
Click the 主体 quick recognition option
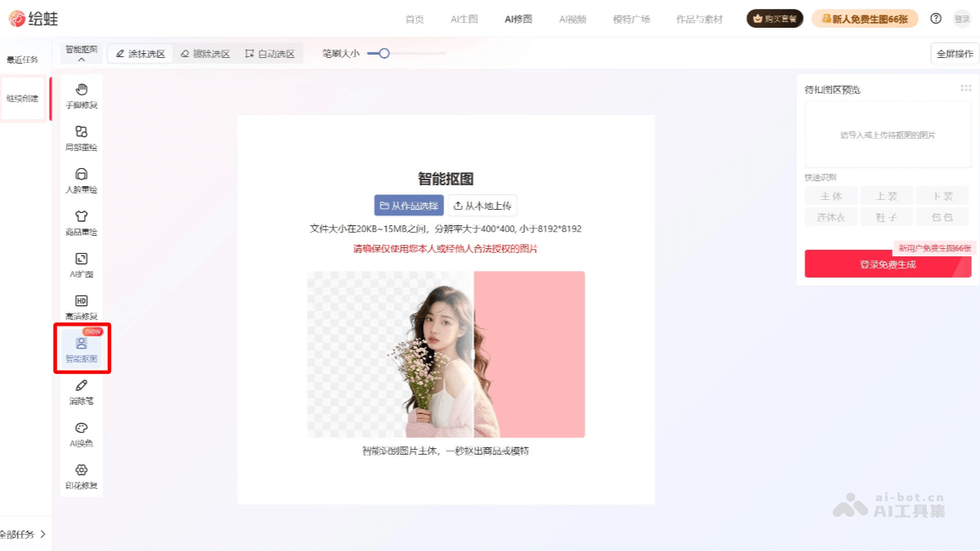click(831, 196)
